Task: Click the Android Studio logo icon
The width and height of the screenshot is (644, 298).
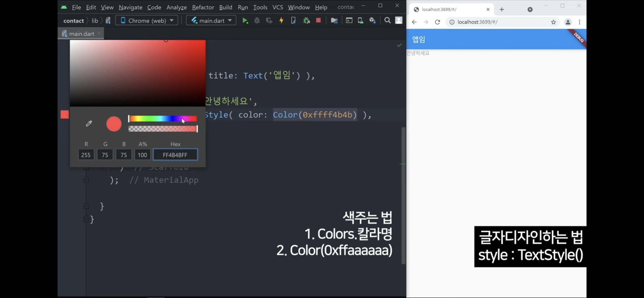Action: [x=64, y=7]
